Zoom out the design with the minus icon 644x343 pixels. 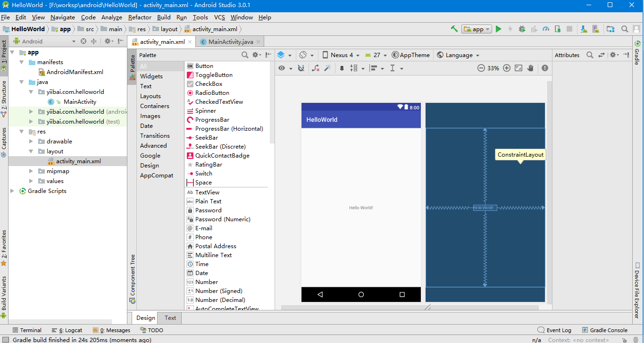click(481, 68)
